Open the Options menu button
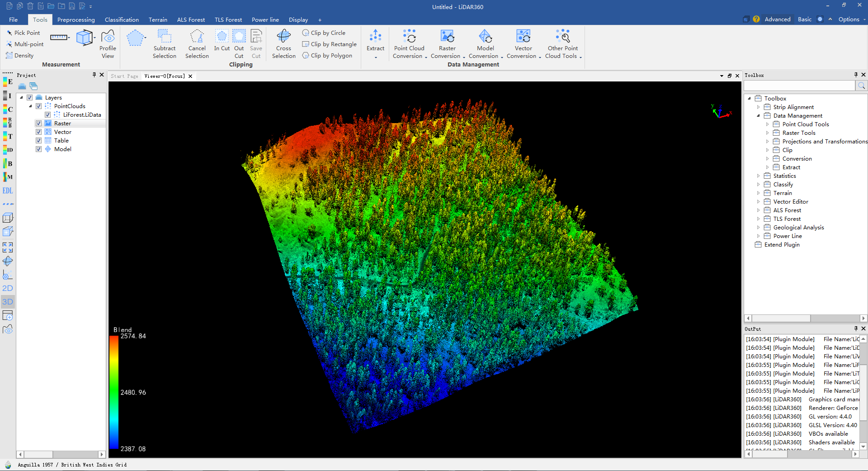Viewport: 868px width, 471px height. click(x=852, y=19)
